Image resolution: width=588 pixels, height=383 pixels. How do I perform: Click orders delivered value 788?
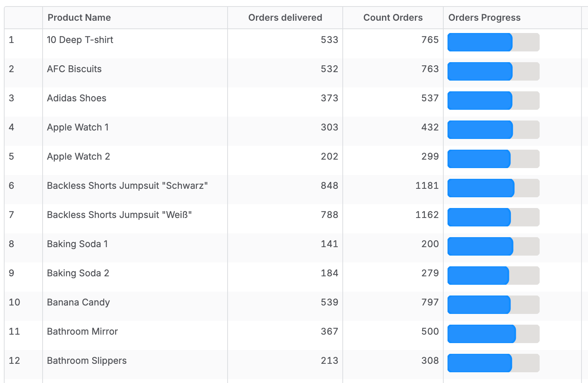pos(329,215)
